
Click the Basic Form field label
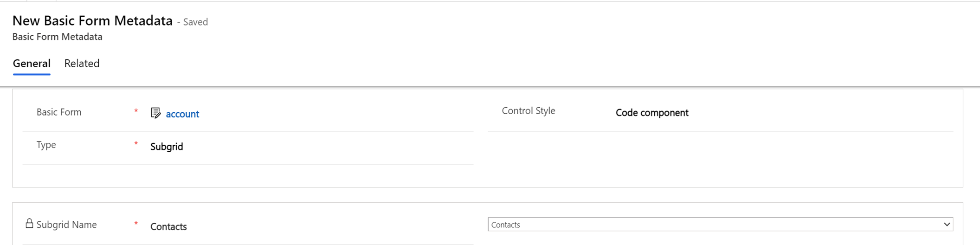click(x=59, y=112)
